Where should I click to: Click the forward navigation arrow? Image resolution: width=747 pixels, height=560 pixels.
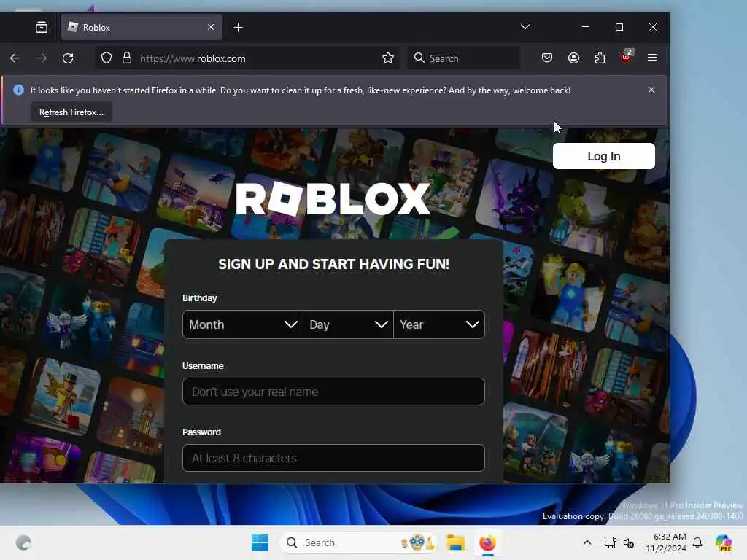(42, 58)
